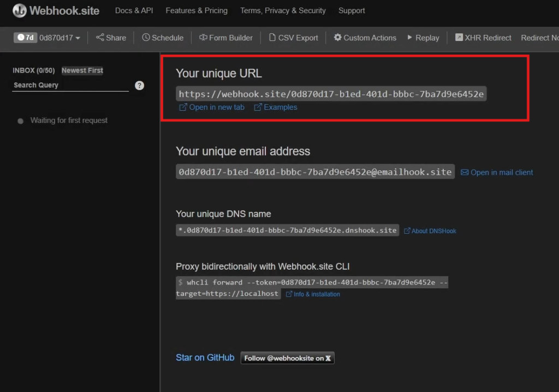559x392 pixels.
Task: Expand the 0d870d17 URL dropdown
Action: (x=60, y=38)
